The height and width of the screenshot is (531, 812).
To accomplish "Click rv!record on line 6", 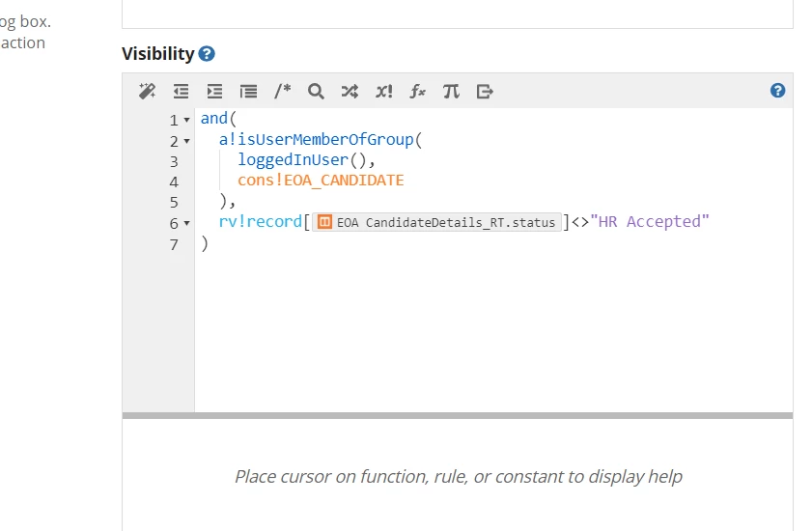I will point(260,222).
